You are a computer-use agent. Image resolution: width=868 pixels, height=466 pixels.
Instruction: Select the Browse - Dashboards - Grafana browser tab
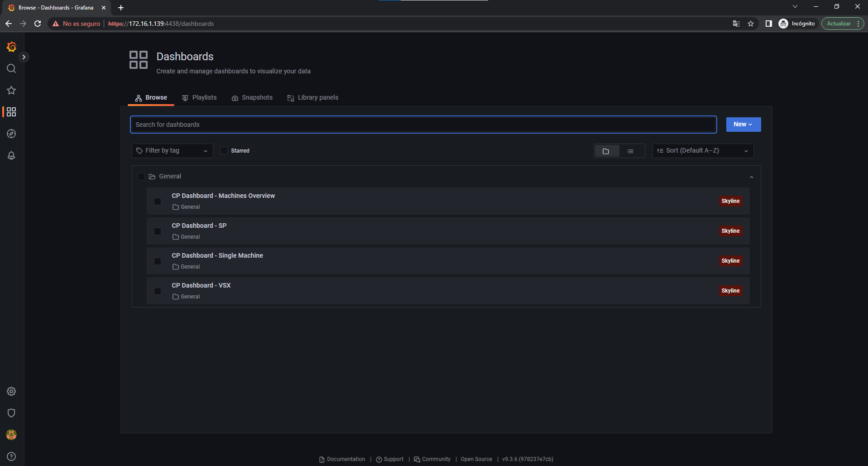[56, 8]
